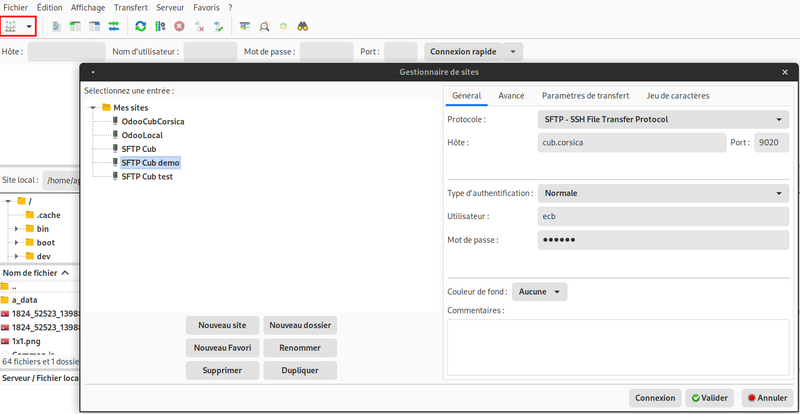Click the quick connect Mot de passe field
The image size is (800, 414).
coord(327,52)
